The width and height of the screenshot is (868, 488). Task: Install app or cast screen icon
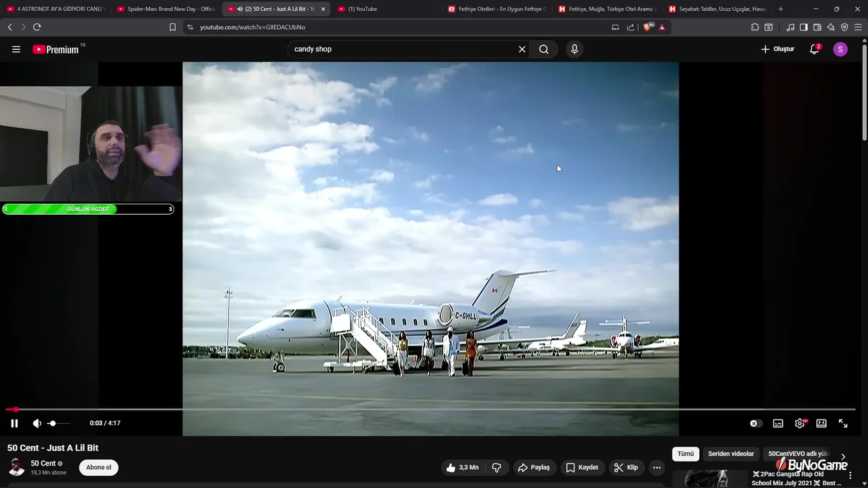pyautogui.click(x=615, y=27)
